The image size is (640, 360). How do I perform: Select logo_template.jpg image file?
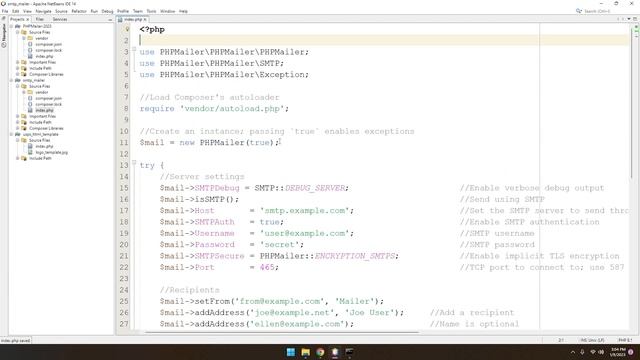[51, 153]
